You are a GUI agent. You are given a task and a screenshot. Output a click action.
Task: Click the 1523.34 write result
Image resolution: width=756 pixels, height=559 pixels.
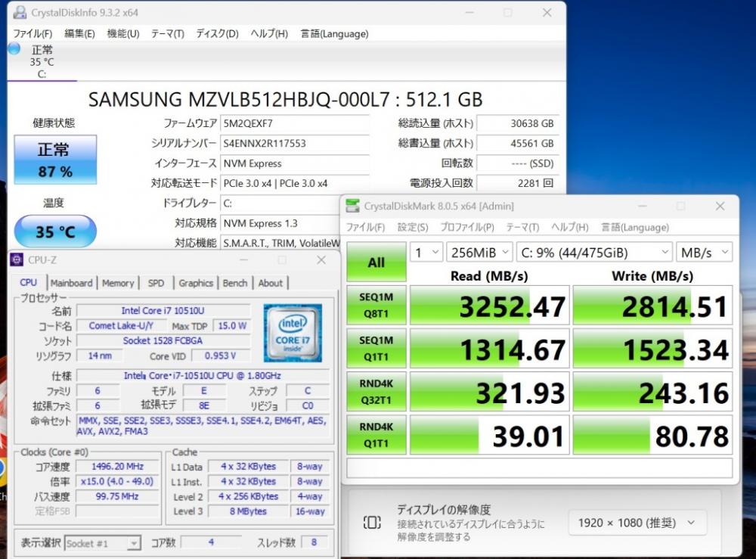point(652,349)
